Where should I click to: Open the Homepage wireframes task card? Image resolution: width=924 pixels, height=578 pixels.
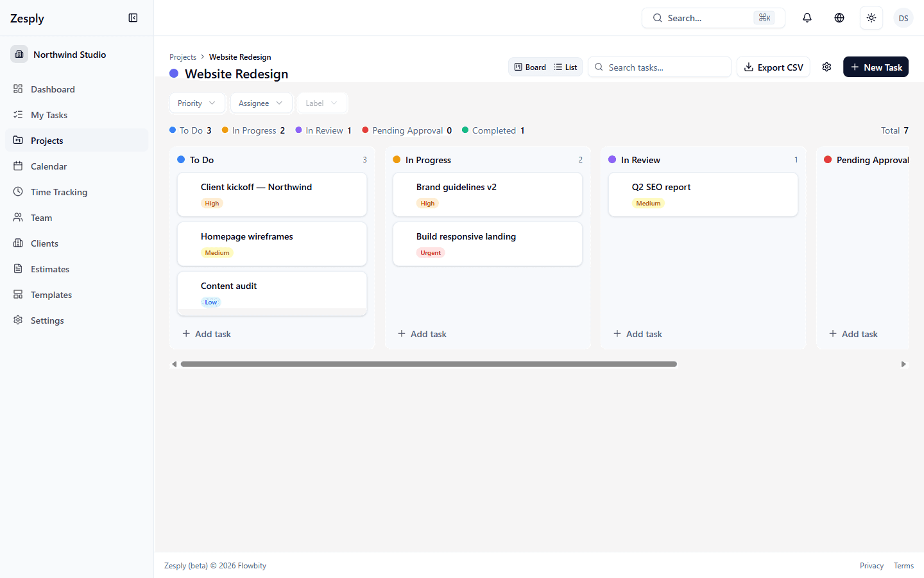click(272, 244)
